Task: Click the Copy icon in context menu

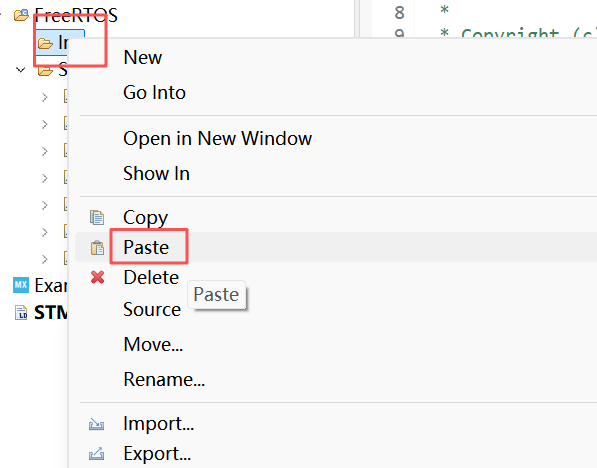Action: click(97, 217)
